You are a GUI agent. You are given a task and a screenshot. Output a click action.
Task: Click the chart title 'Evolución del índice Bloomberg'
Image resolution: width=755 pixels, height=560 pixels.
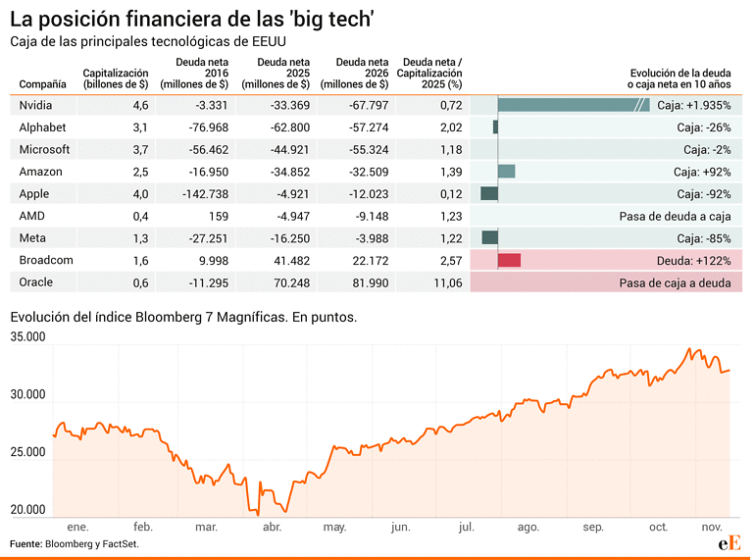coord(183,318)
